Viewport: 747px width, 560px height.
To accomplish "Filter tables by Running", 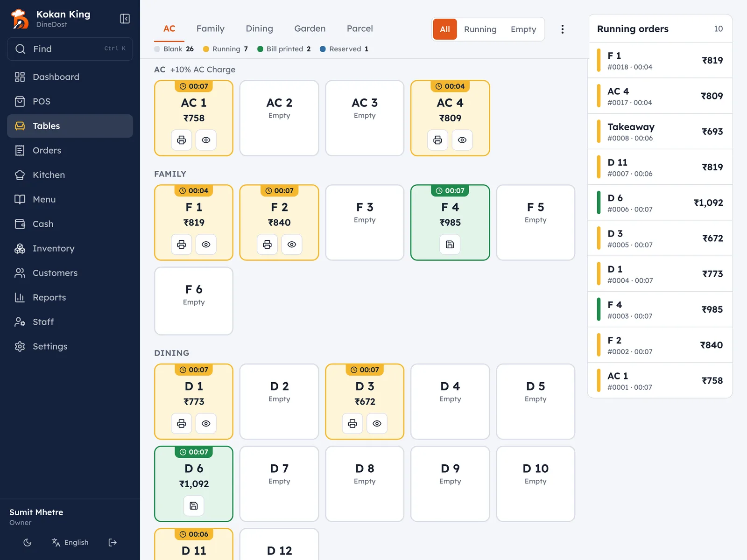I will point(480,29).
